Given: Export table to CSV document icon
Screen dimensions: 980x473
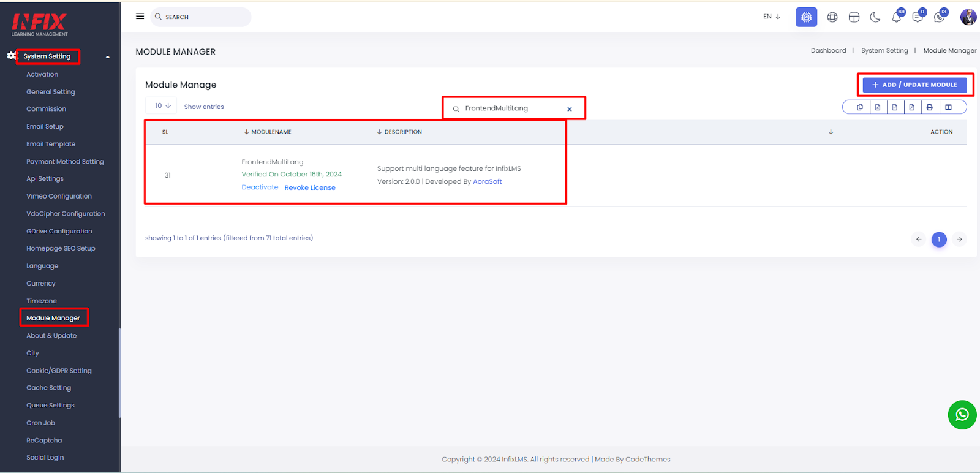Looking at the screenshot, I should (x=895, y=107).
